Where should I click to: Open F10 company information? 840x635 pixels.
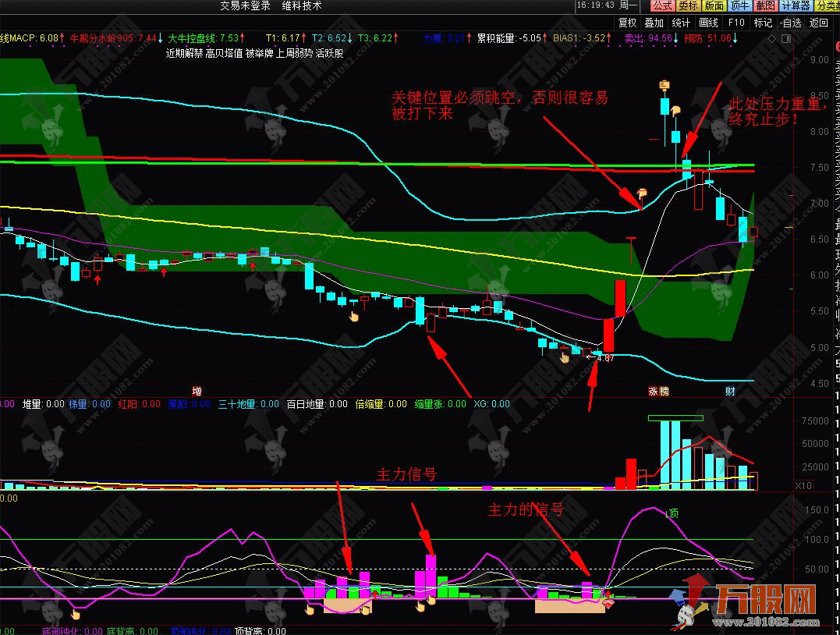[x=736, y=23]
